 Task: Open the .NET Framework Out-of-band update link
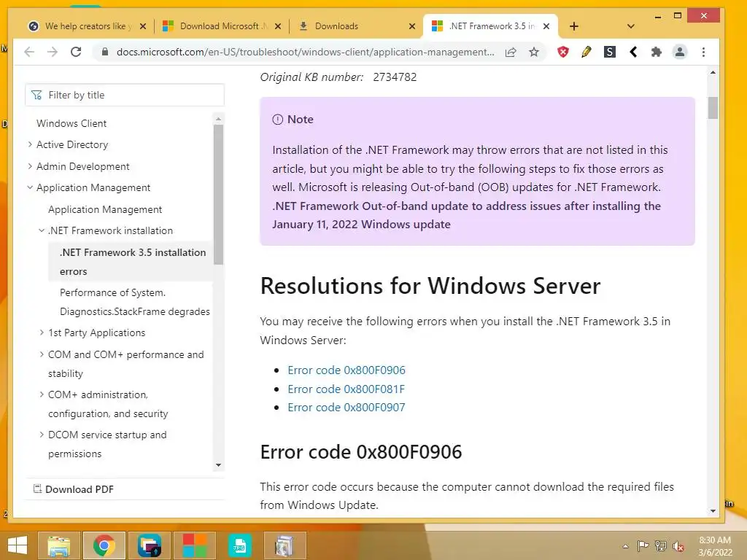tap(466, 215)
